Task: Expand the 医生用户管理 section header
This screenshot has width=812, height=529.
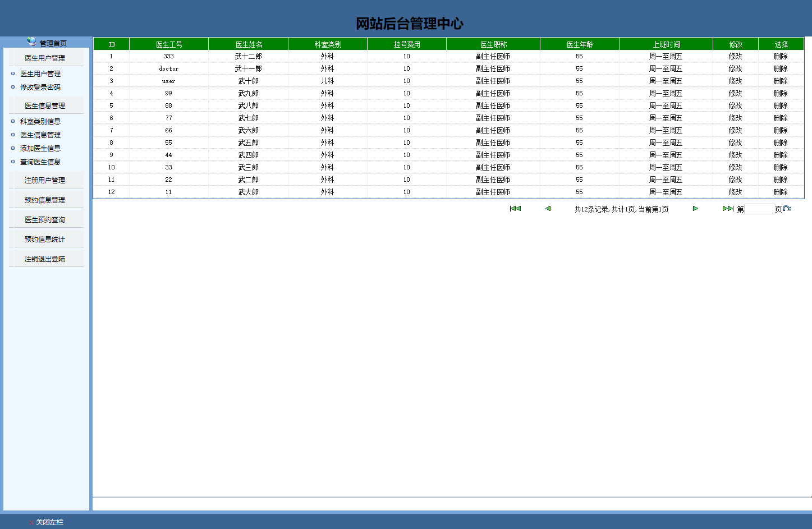Action: (x=45, y=58)
